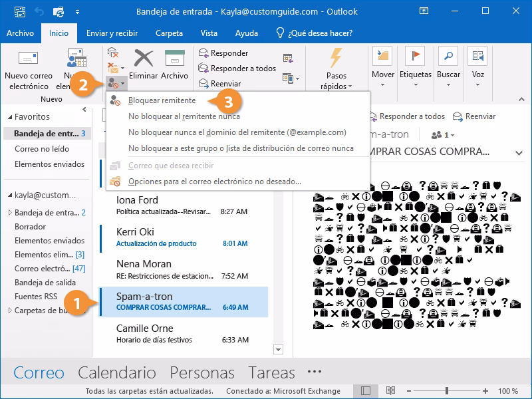The image size is (532, 399).
Task: Collapse the Favoritos section
Action: click(9, 116)
